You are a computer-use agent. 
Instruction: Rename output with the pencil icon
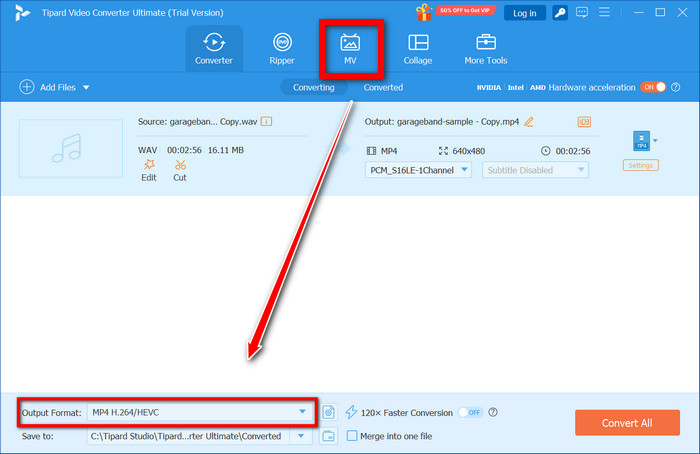pyautogui.click(x=529, y=121)
